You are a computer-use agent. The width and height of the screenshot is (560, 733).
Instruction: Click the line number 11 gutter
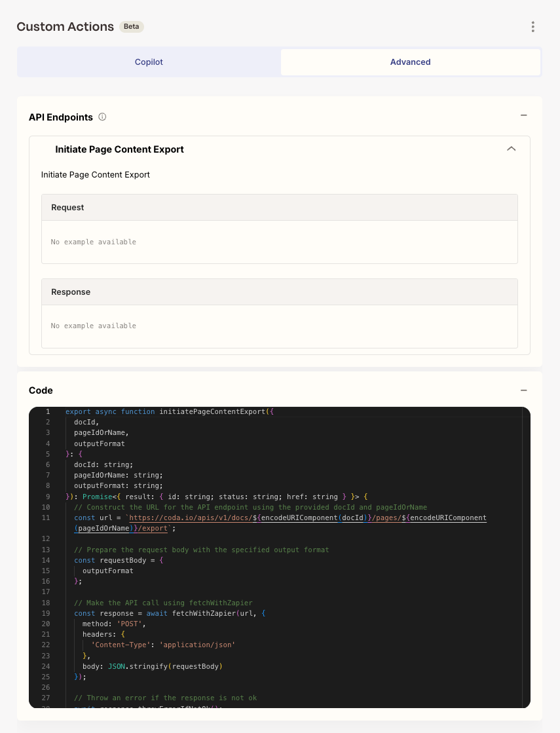46,518
